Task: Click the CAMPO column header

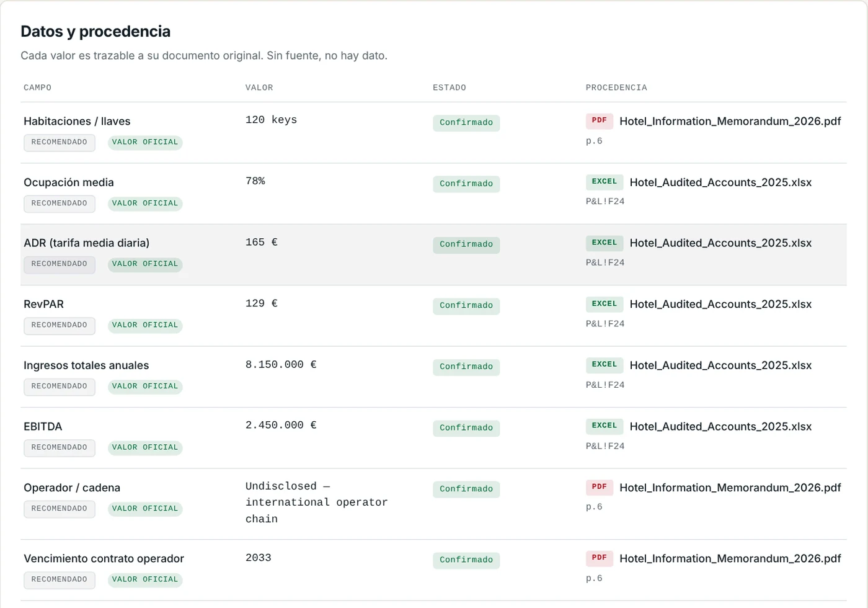Action: click(37, 87)
